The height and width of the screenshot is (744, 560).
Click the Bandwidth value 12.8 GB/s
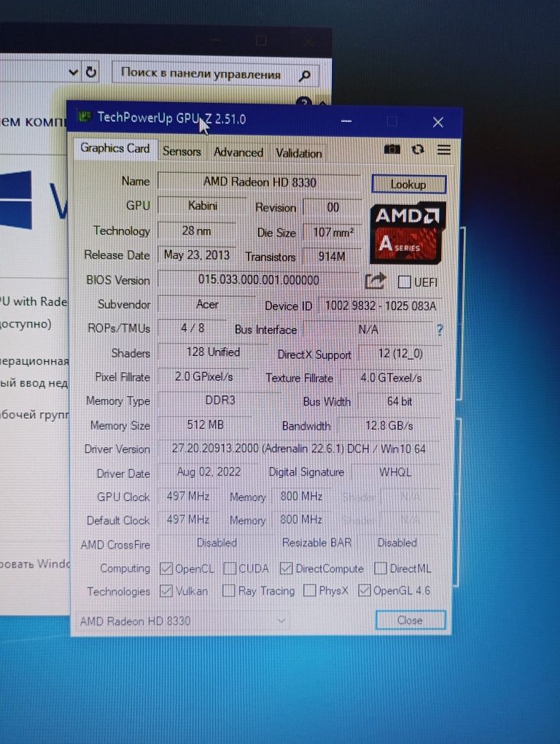tap(389, 426)
